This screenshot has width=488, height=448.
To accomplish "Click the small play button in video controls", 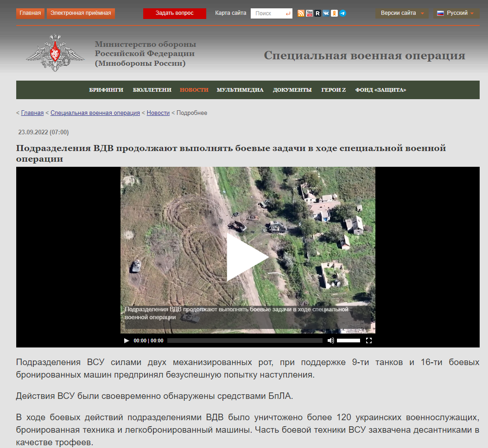I will tap(127, 341).
